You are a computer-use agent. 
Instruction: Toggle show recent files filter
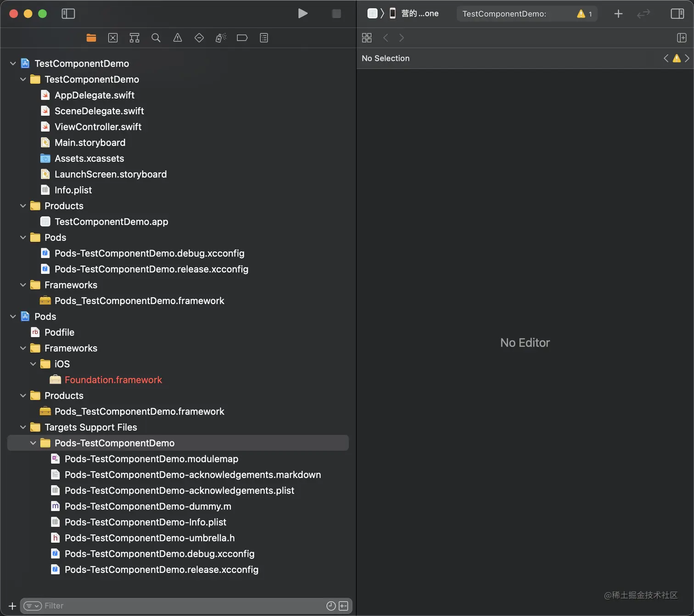pos(331,606)
